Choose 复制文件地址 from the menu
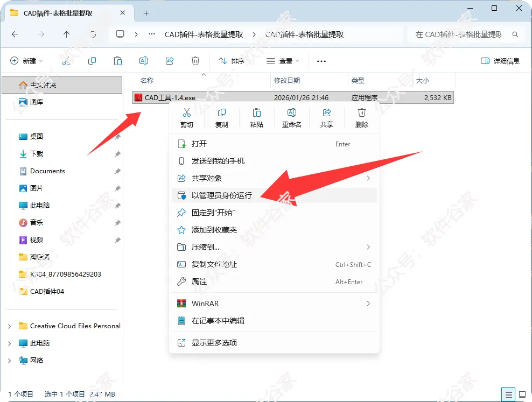Image resolution: width=532 pixels, height=402 pixels. pyautogui.click(x=274, y=264)
